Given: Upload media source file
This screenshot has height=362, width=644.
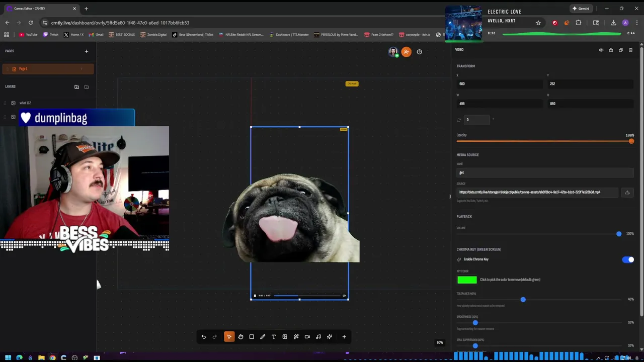Looking at the screenshot, I should click(627, 193).
